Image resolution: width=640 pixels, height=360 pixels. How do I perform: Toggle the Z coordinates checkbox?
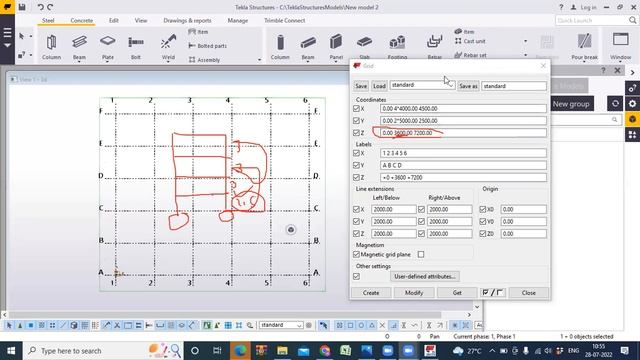tap(356, 133)
